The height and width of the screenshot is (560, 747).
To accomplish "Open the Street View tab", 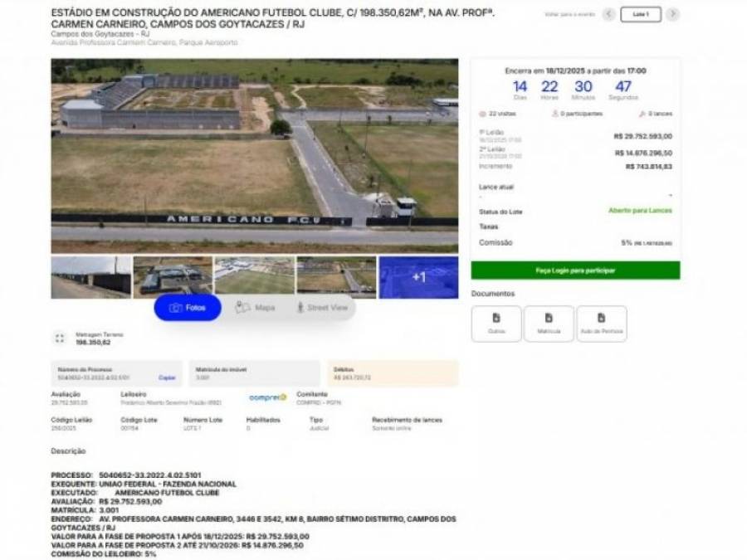I will [x=321, y=308].
